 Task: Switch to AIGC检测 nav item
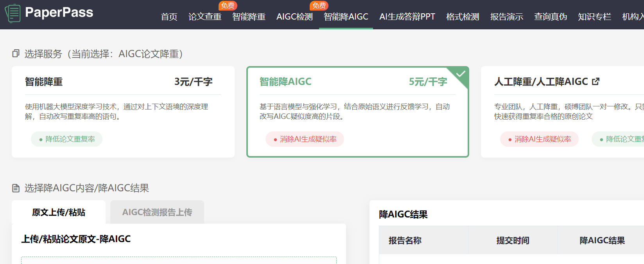[294, 17]
